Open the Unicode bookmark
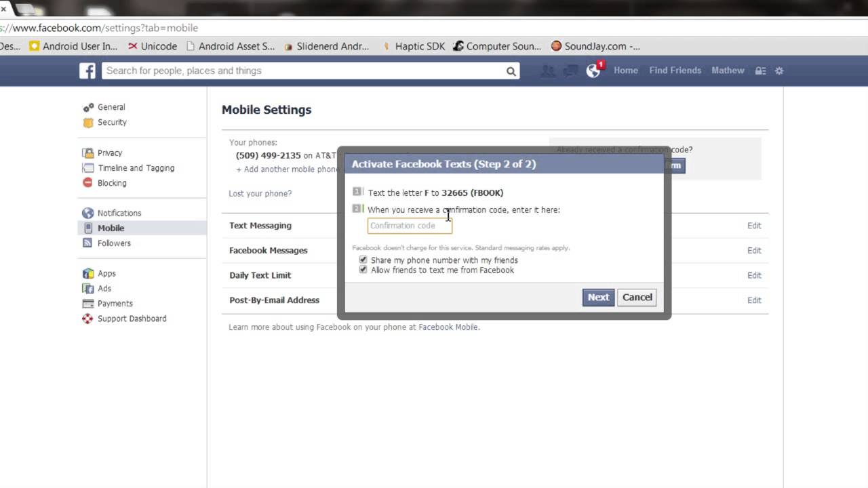The height and width of the screenshot is (488, 868). tap(153, 46)
